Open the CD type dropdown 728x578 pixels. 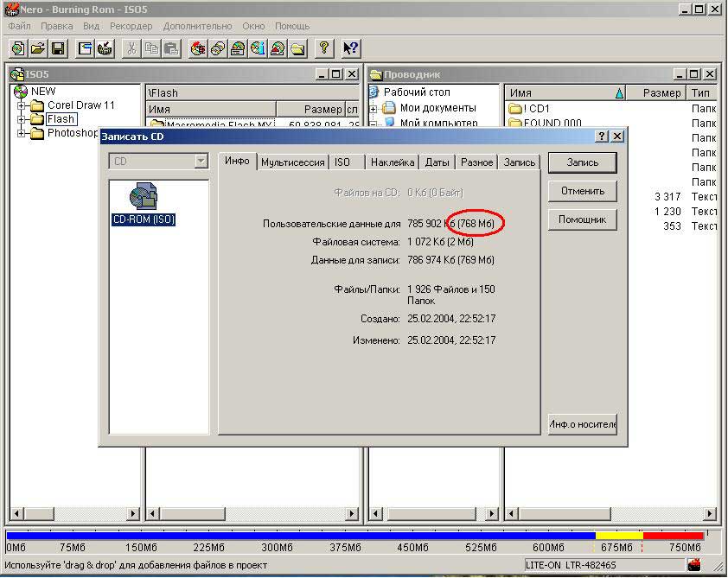201,161
